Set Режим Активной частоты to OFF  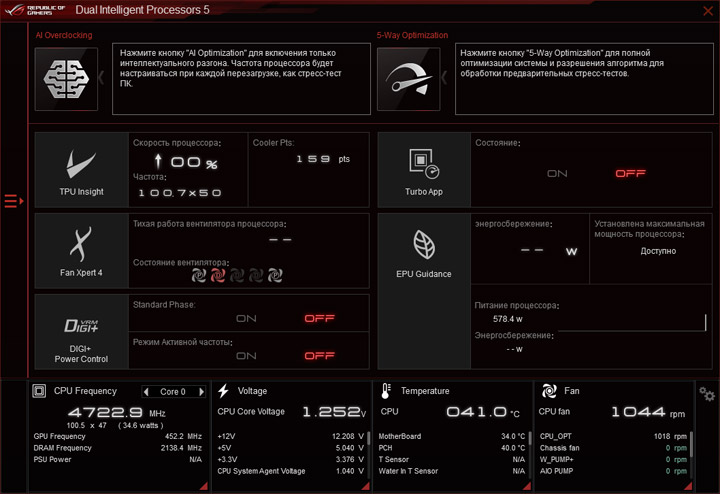(x=320, y=356)
